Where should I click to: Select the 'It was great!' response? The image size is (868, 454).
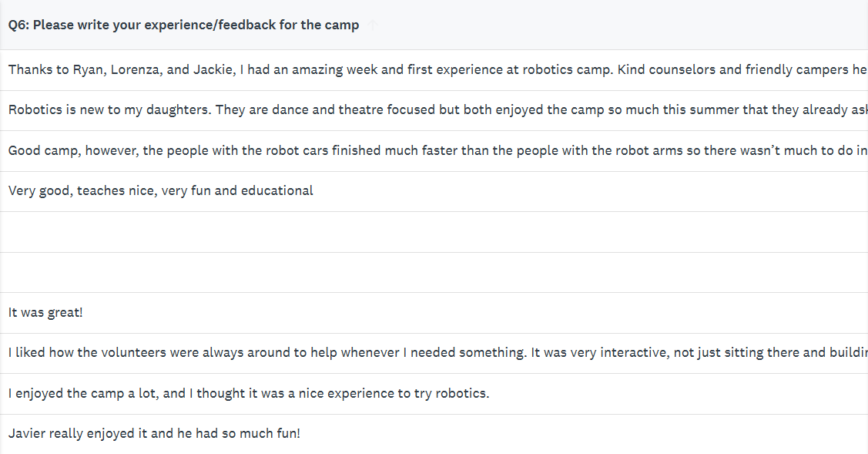pos(45,312)
